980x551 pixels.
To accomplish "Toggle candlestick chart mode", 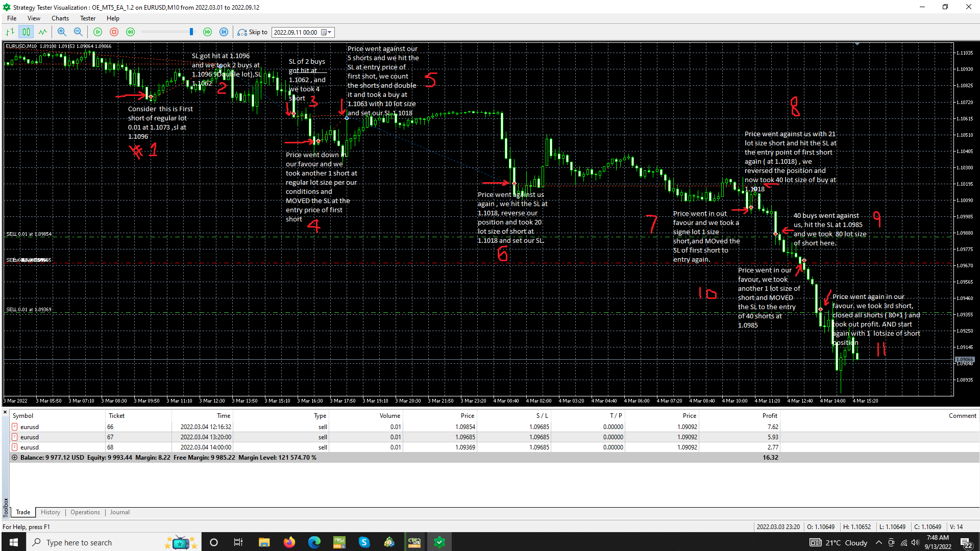I will point(26,32).
